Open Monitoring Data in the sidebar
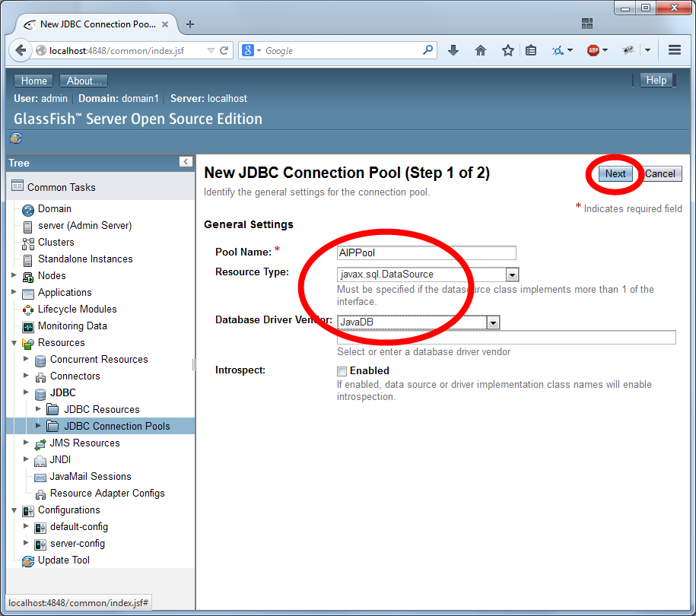 click(28, 325)
